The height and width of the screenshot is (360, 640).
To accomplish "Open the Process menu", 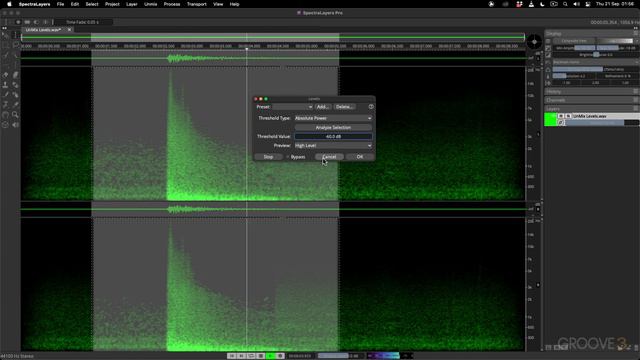I will point(172,4).
